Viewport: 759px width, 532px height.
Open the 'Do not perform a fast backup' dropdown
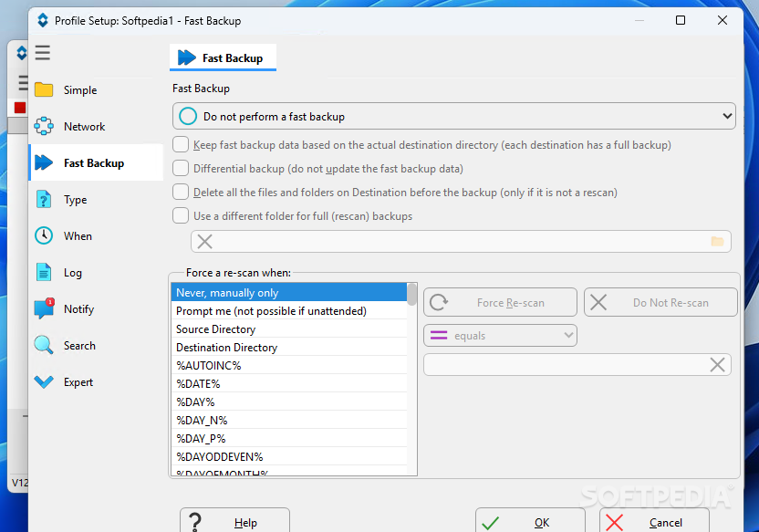pos(454,116)
